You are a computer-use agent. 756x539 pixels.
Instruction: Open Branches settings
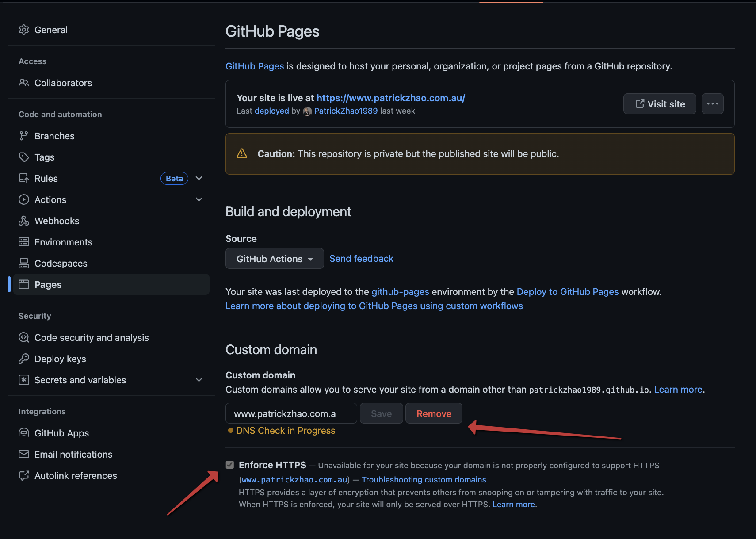pyautogui.click(x=111, y=136)
